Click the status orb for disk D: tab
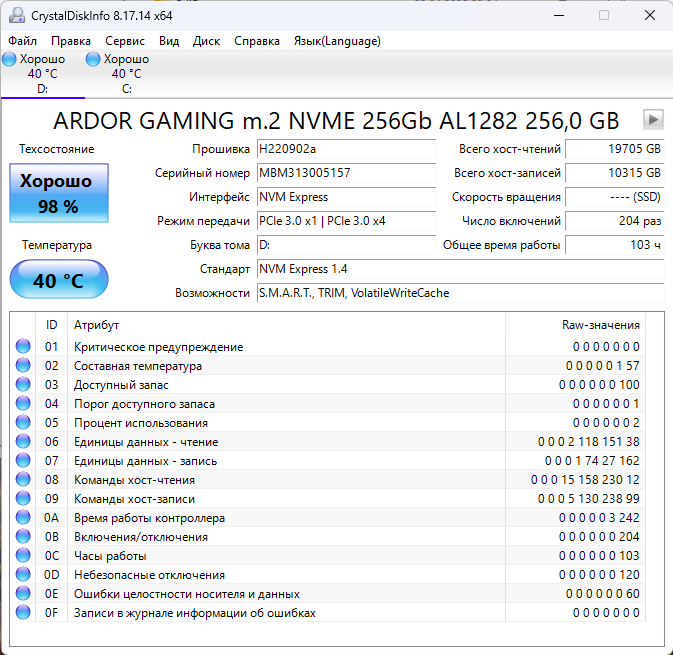This screenshot has width=673, height=655. (x=10, y=59)
